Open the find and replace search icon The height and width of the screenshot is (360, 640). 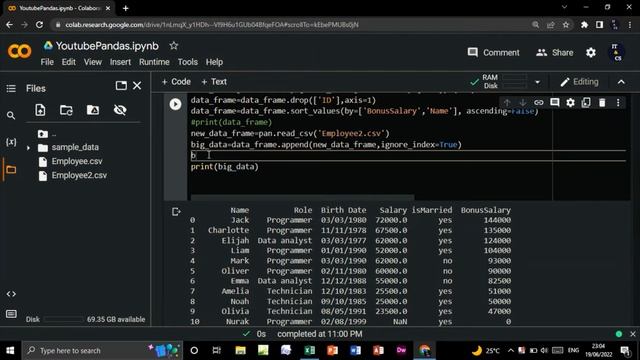click(11, 116)
